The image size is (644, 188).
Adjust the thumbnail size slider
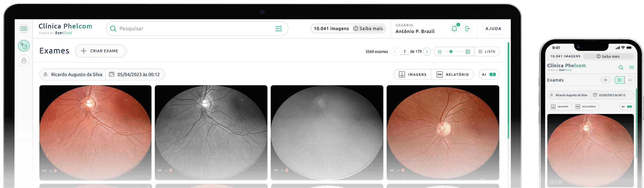coord(451,51)
